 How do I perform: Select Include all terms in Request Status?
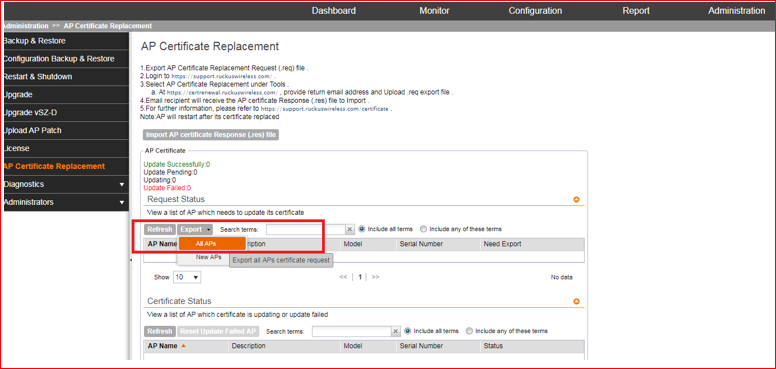[362, 229]
